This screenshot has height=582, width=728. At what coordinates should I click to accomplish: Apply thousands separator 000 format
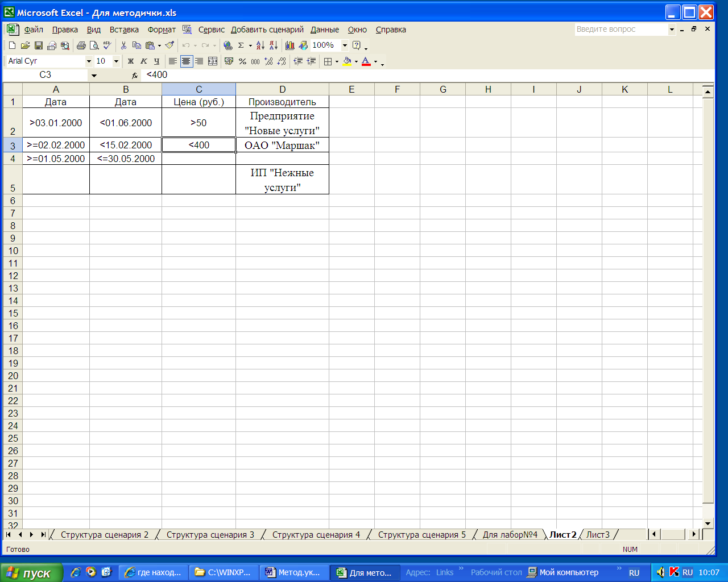(255, 61)
